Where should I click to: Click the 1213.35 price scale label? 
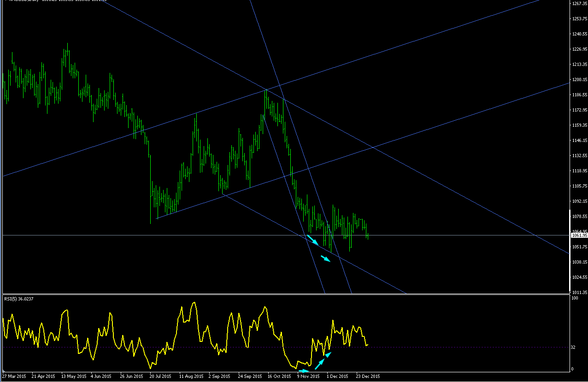tap(579, 65)
